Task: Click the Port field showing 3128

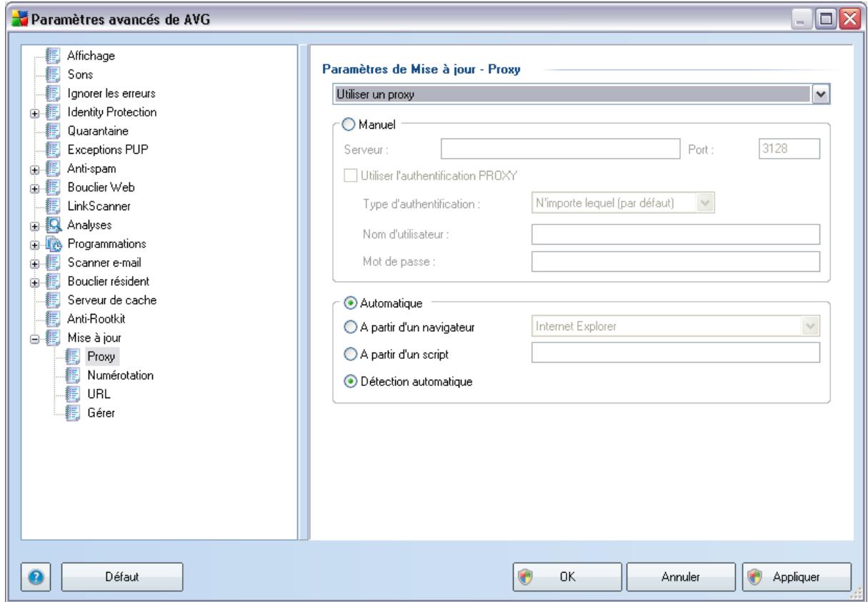Action: pos(788,147)
